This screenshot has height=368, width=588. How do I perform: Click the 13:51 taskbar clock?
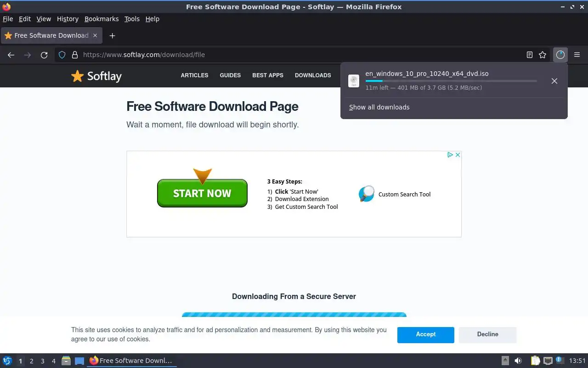click(577, 361)
